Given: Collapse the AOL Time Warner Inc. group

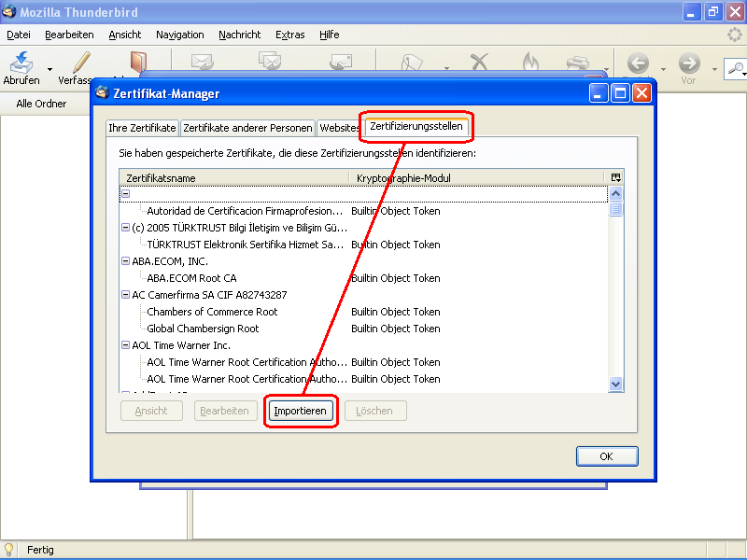Looking at the screenshot, I should pos(125,345).
